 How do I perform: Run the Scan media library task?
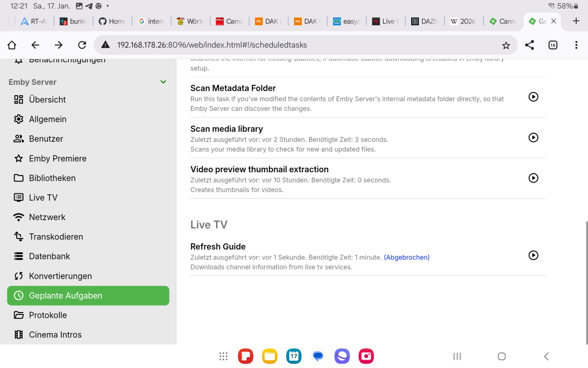coord(533,137)
